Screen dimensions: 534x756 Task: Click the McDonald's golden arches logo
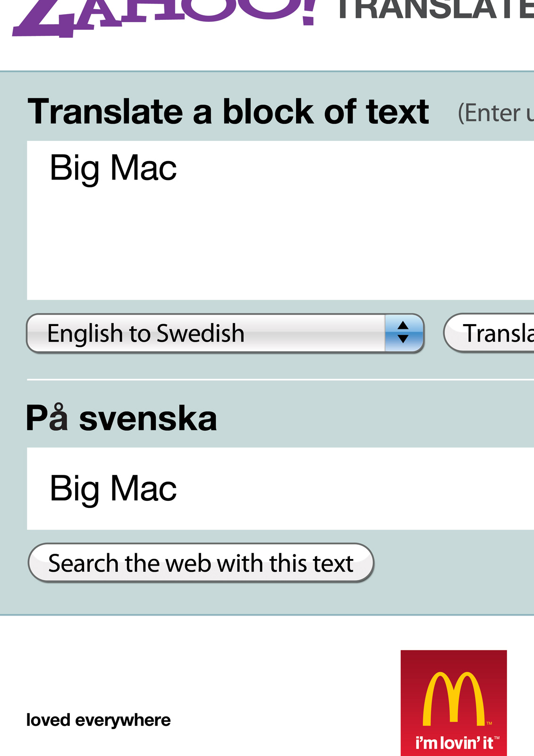pyautogui.click(x=454, y=698)
